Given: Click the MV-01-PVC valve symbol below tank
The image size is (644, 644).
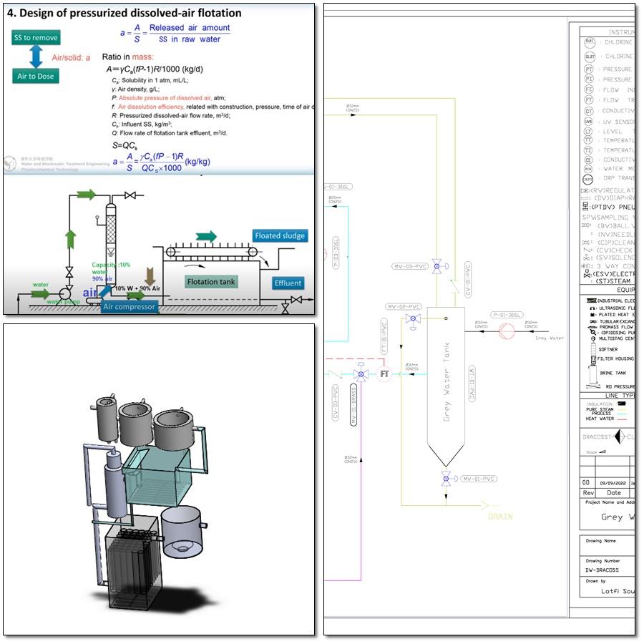Looking at the screenshot, I should click(x=446, y=479).
